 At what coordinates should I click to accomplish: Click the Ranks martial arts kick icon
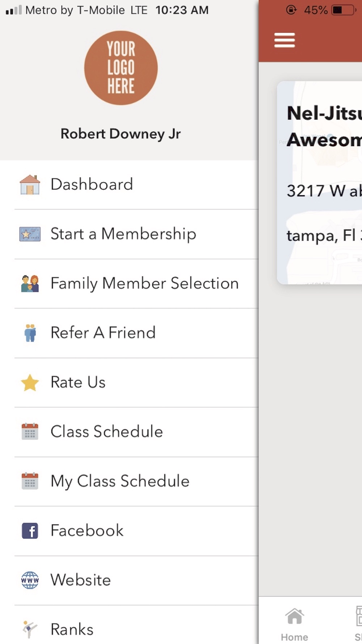pos(30,629)
